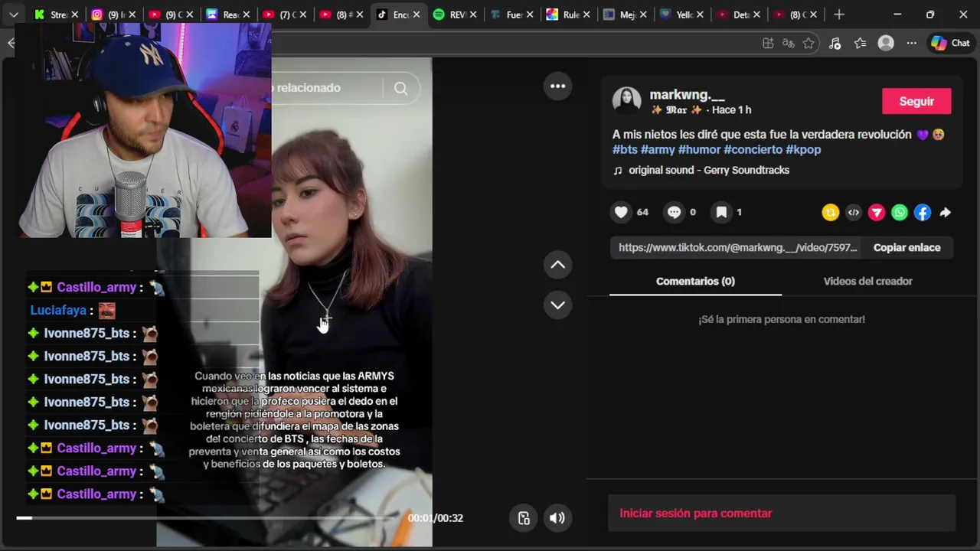
Task: Open the Favorites list icon
Action: [x=860, y=44]
